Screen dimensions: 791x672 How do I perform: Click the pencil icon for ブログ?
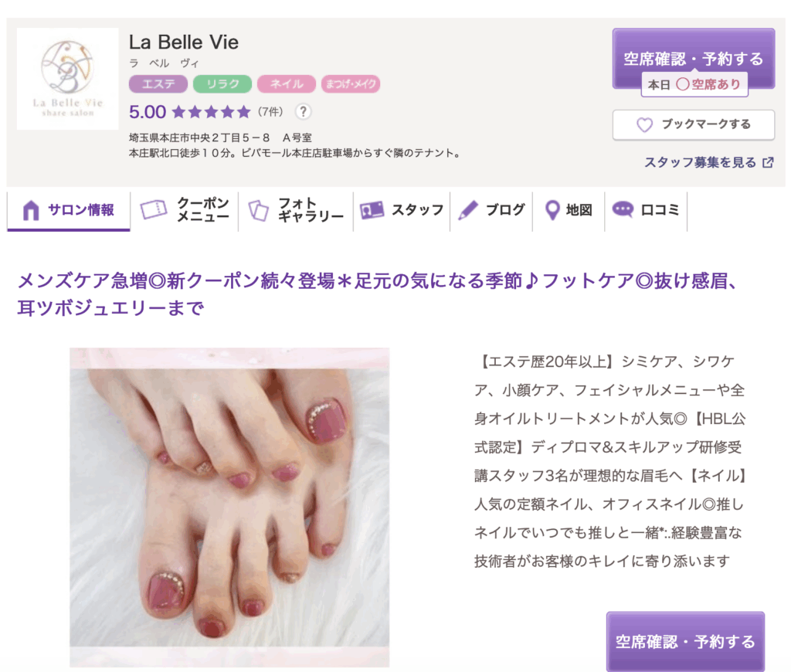(x=467, y=210)
